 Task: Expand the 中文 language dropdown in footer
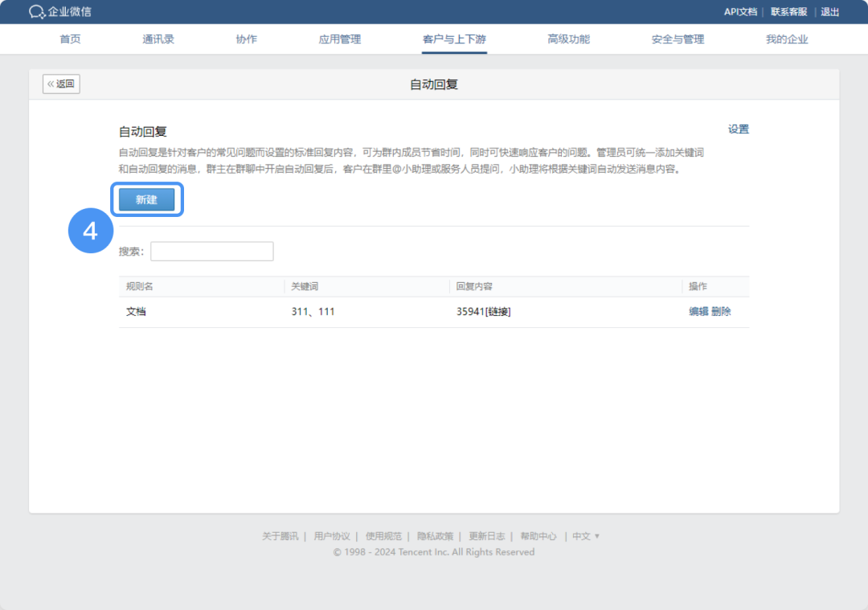pos(586,536)
